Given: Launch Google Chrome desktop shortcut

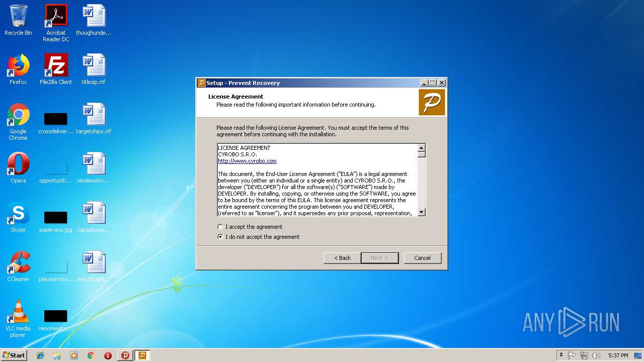Looking at the screenshot, I should pyautogui.click(x=18, y=122).
